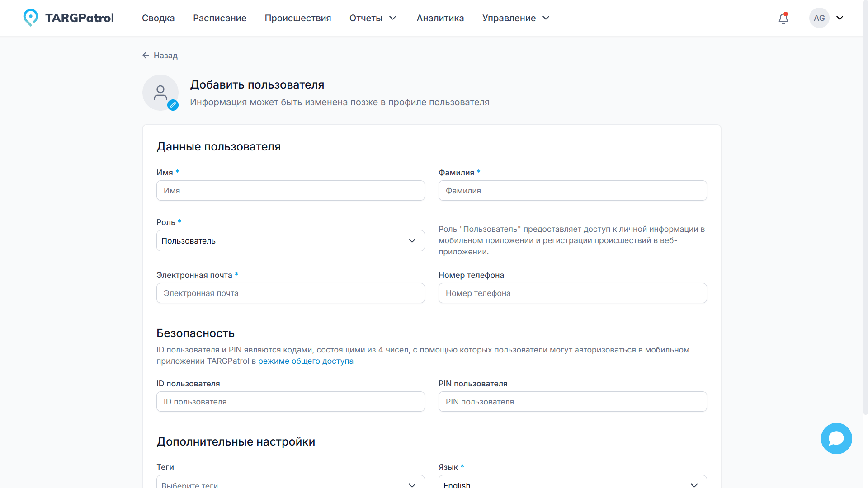Image resolution: width=868 pixels, height=488 pixels.
Task: Open Расписание in navigation
Action: (220, 18)
